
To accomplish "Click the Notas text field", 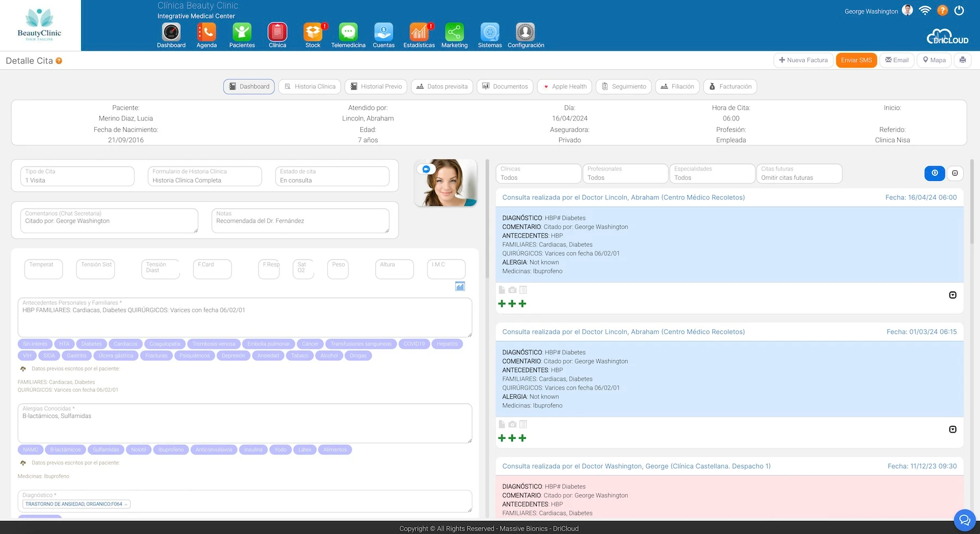I will (300, 221).
